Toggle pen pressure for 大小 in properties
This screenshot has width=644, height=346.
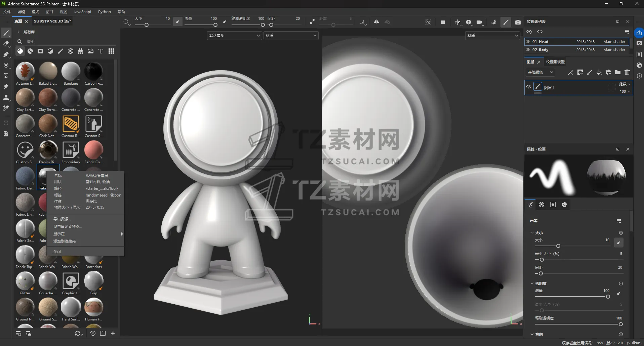619,243
